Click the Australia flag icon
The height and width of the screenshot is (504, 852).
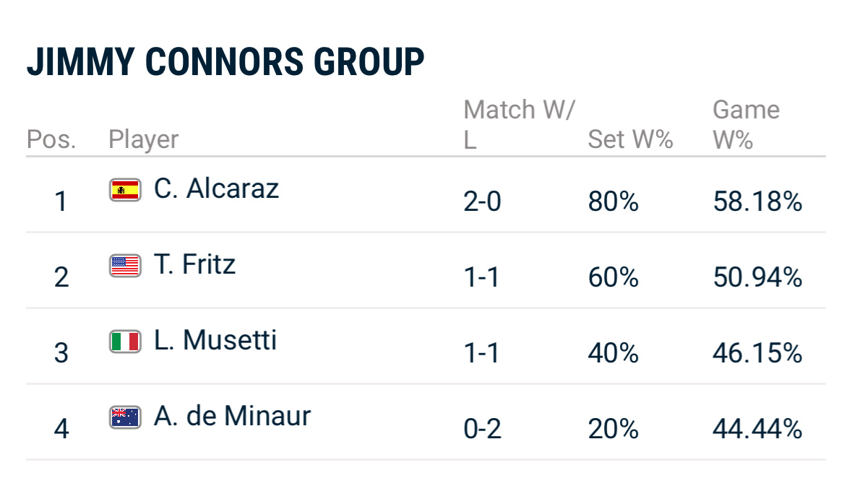coord(125,417)
